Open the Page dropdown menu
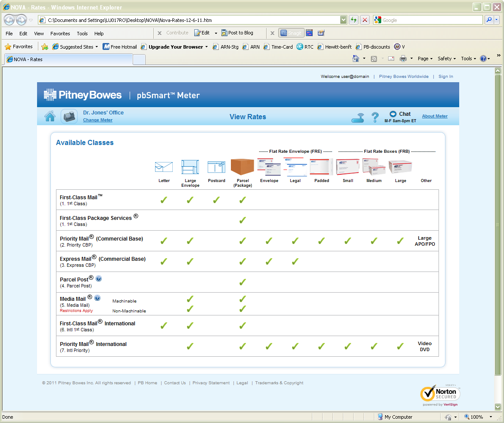The image size is (504, 423). 425,59
